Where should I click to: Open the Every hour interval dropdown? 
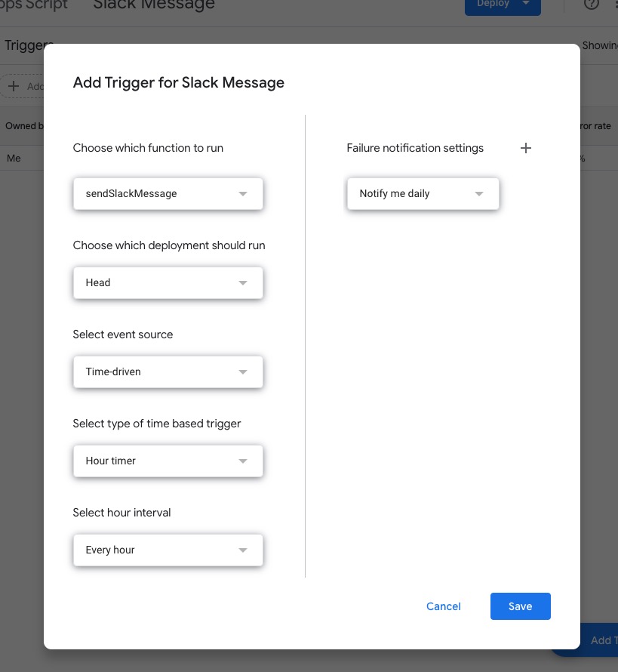pos(168,550)
